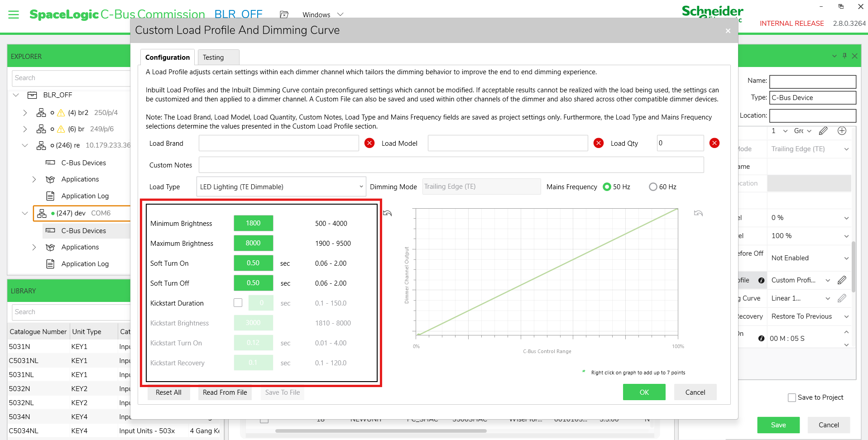Viewport: 868px width, 440px height.
Task: Click warning icon on br2 network
Action: click(61, 113)
